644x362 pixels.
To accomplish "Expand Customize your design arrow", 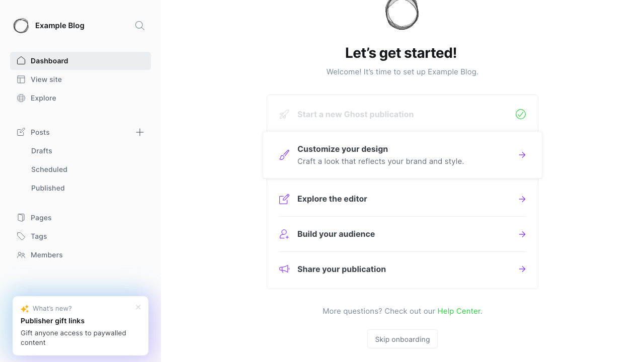I will [522, 155].
